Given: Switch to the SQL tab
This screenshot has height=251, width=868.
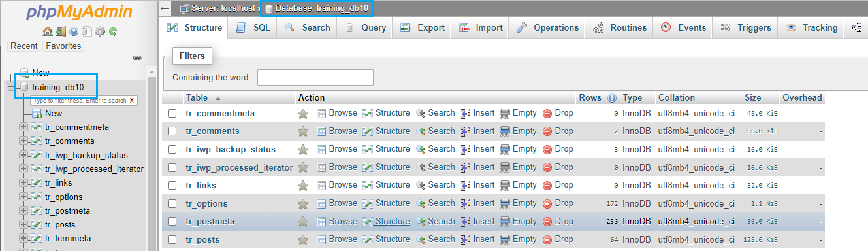Looking at the screenshot, I should coord(252,27).
